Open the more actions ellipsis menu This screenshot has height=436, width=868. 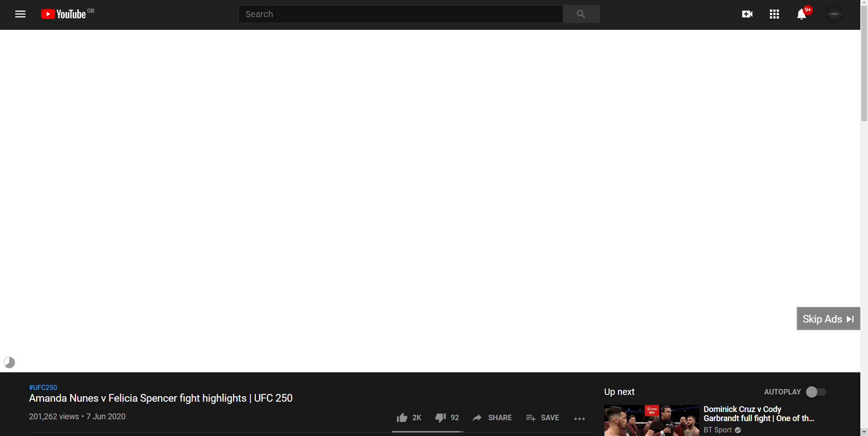(x=580, y=419)
